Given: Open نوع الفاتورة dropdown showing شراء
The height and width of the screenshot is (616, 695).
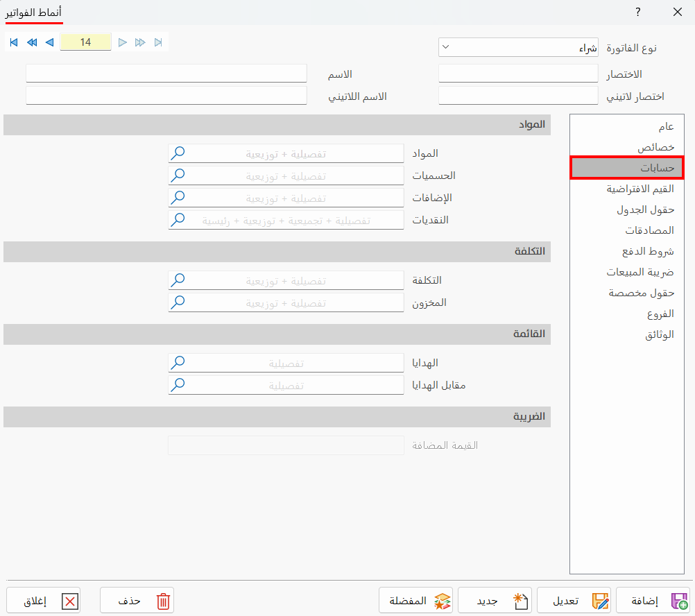Looking at the screenshot, I should (518, 47).
